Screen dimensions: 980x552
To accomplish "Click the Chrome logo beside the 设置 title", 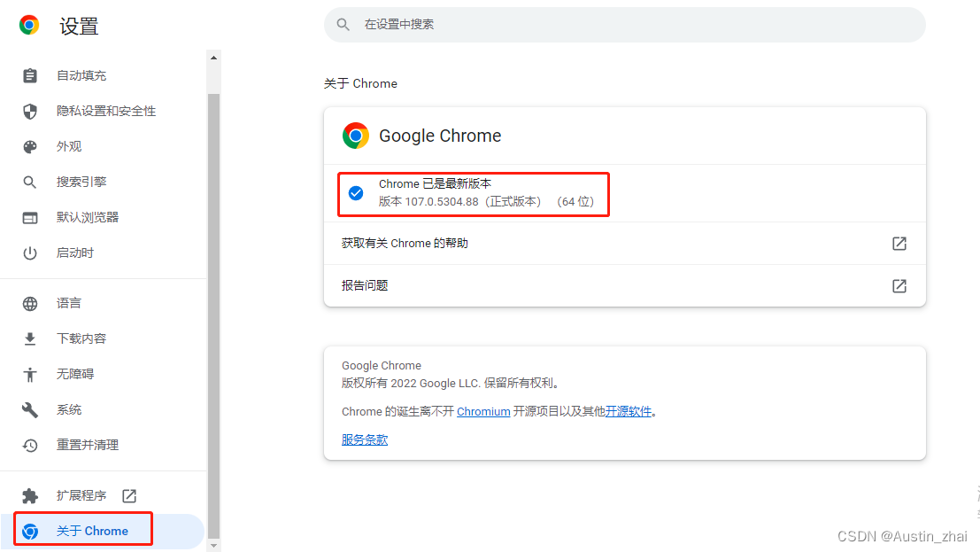I will click(28, 25).
